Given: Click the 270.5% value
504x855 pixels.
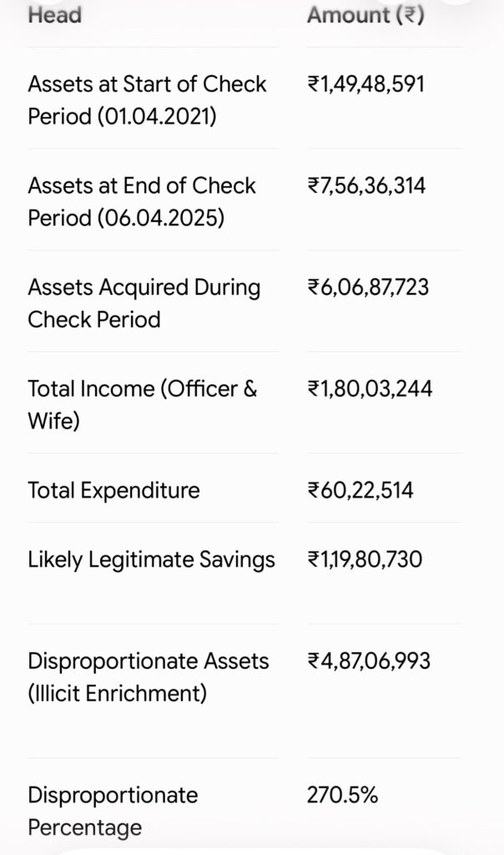Looking at the screenshot, I should (342, 795).
